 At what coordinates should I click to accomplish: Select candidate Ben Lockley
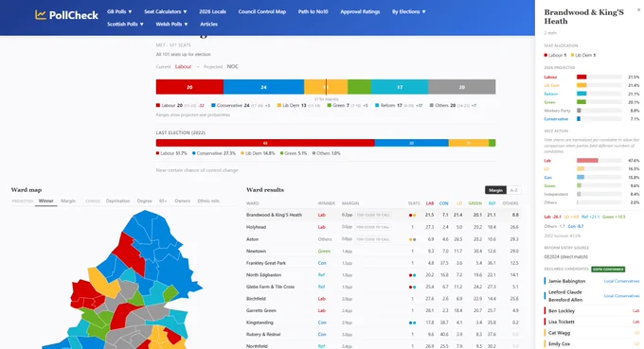[x=561, y=311]
